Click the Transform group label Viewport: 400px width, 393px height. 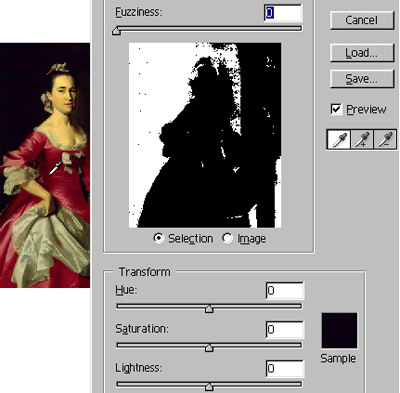coord(145,272)
